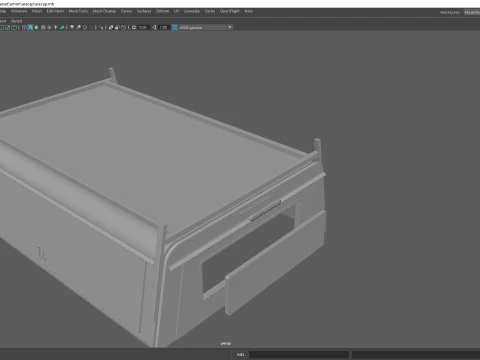The height and width of the screenshot is (360, 480).
Task: Toggle the View Transform icon
Action: click(174, 27)
